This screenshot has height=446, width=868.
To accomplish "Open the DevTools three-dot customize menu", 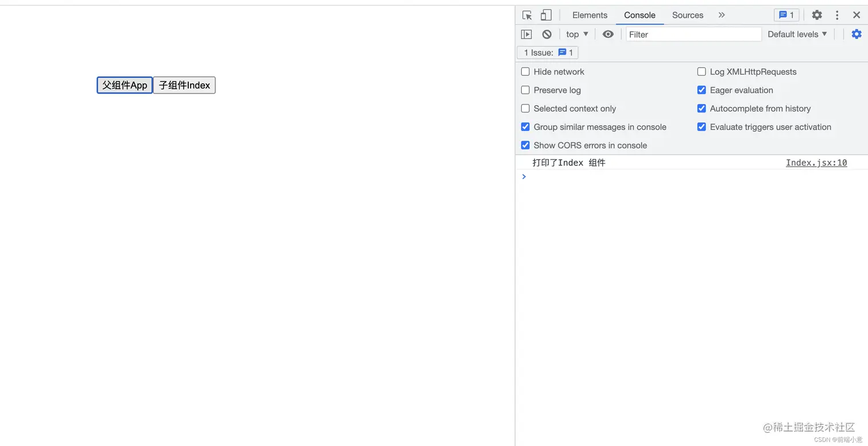I will pos(837,15).
